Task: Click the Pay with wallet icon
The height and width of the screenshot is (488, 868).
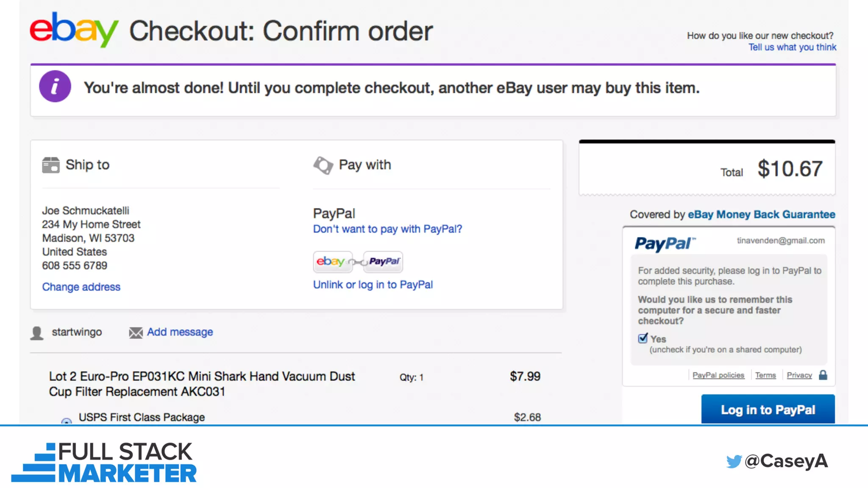Action: [323, 165]
